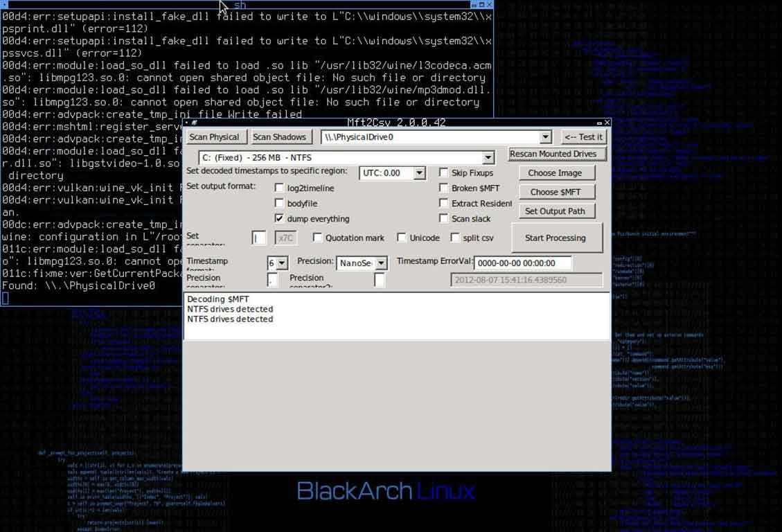Click Rescan Mounted Drives
Screen dimensions: 782x532
click(557, 153)
